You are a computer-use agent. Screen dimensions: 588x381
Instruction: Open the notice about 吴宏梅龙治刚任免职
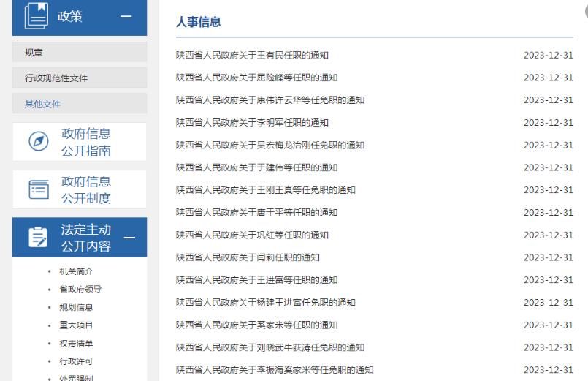(270, 146)
